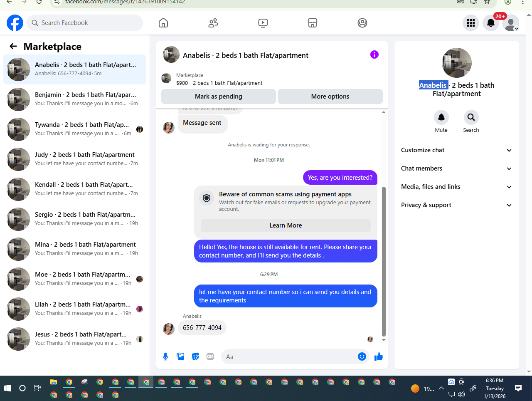Mute this conversation bell icon
This screenshot has width=532, height=401.
point(441,117)
